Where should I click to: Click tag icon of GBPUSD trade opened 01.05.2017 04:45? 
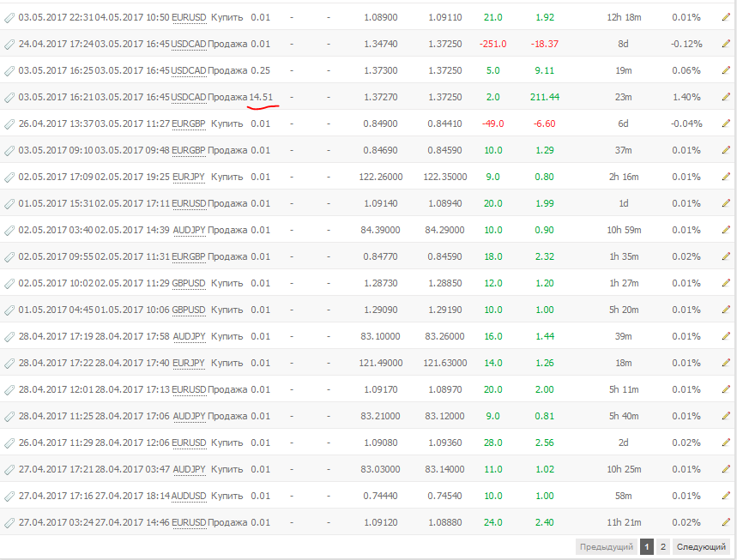(9, 310)
